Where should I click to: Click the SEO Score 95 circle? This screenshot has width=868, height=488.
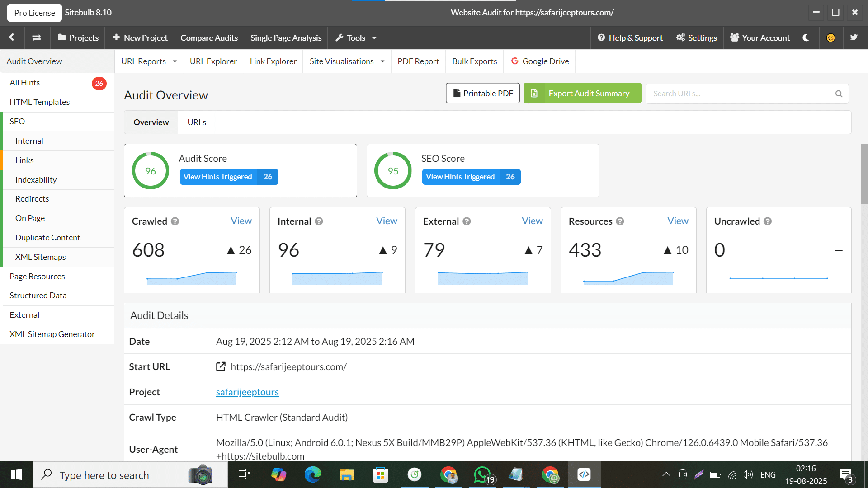point(393,171)
